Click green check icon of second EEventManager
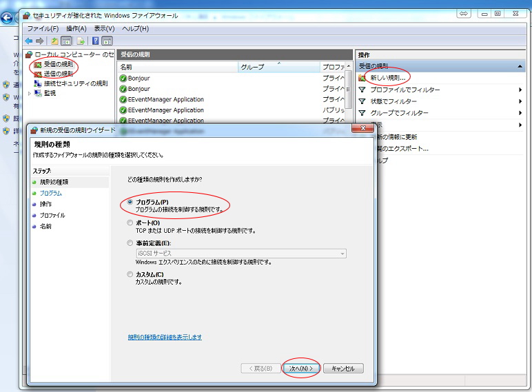 pos(123,110)
